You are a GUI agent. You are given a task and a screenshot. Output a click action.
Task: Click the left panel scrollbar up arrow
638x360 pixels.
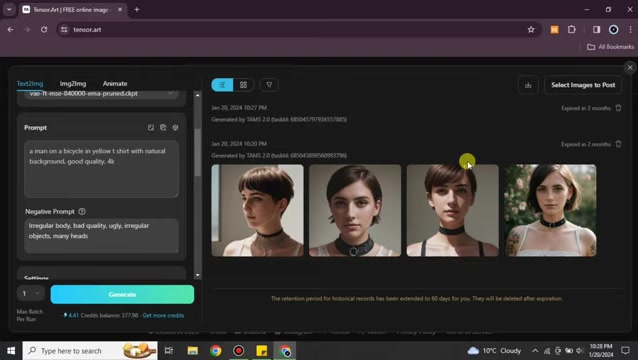(198, 95)
